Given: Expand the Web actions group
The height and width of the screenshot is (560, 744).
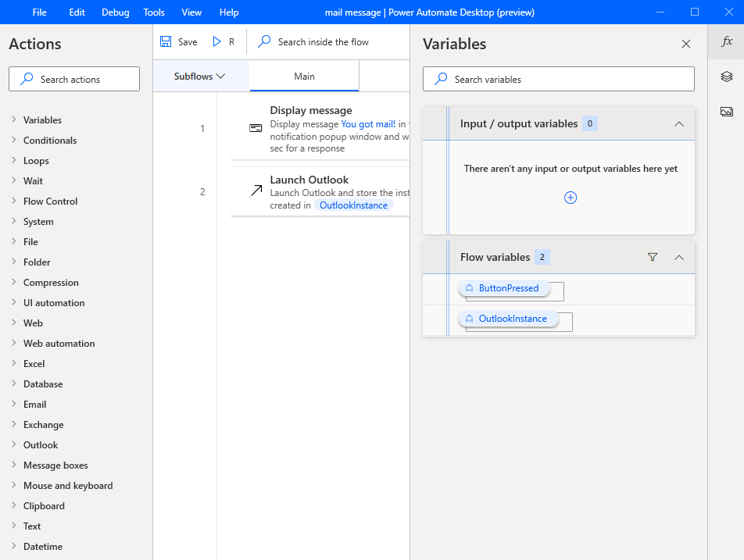Looking at the screenshot, I should coord(14,323).
